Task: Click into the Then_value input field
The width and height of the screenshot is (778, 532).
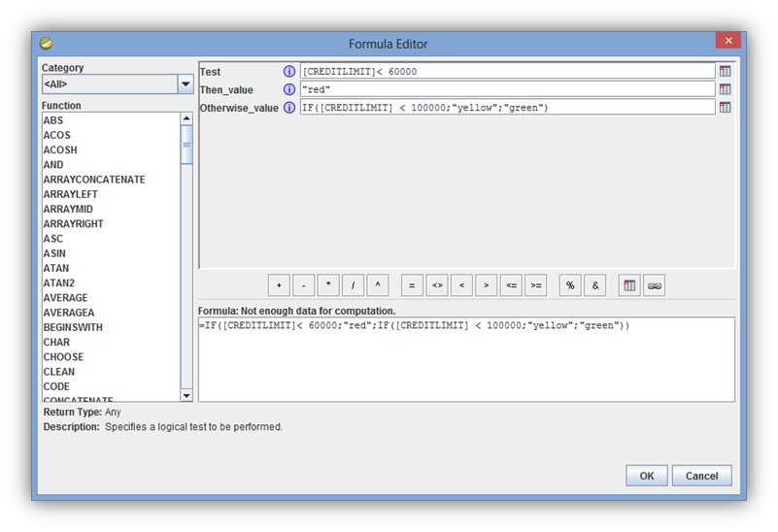Action: (505, 89)
